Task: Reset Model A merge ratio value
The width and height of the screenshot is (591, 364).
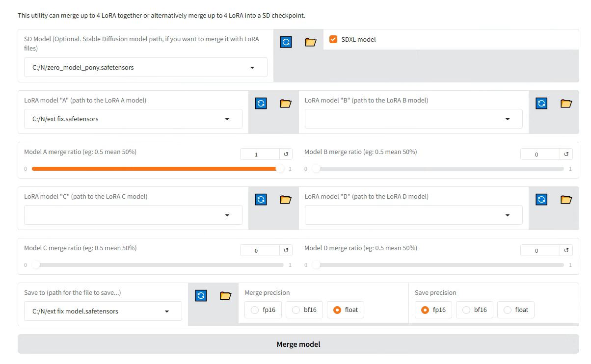Action: click(286, 155)
